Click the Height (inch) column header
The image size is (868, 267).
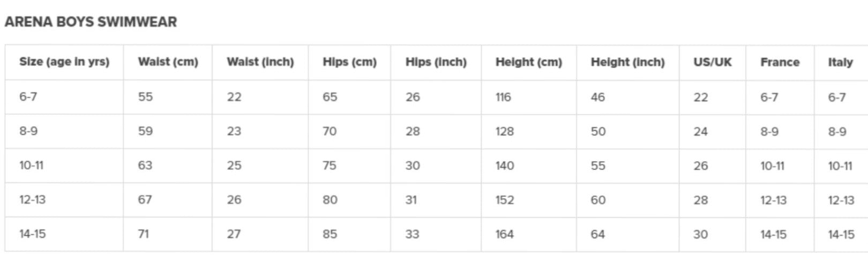coord(627,62)
